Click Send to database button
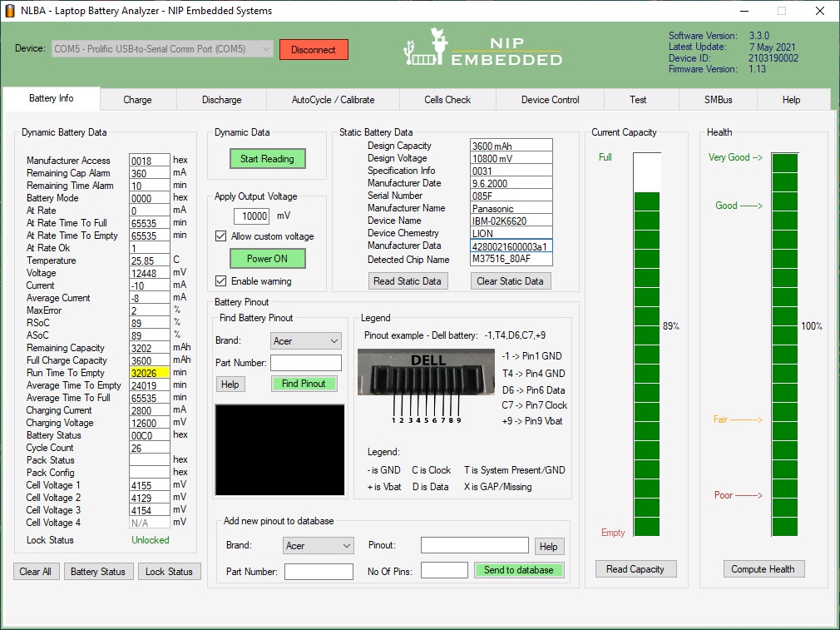840x630 pixels. point(519,570)
